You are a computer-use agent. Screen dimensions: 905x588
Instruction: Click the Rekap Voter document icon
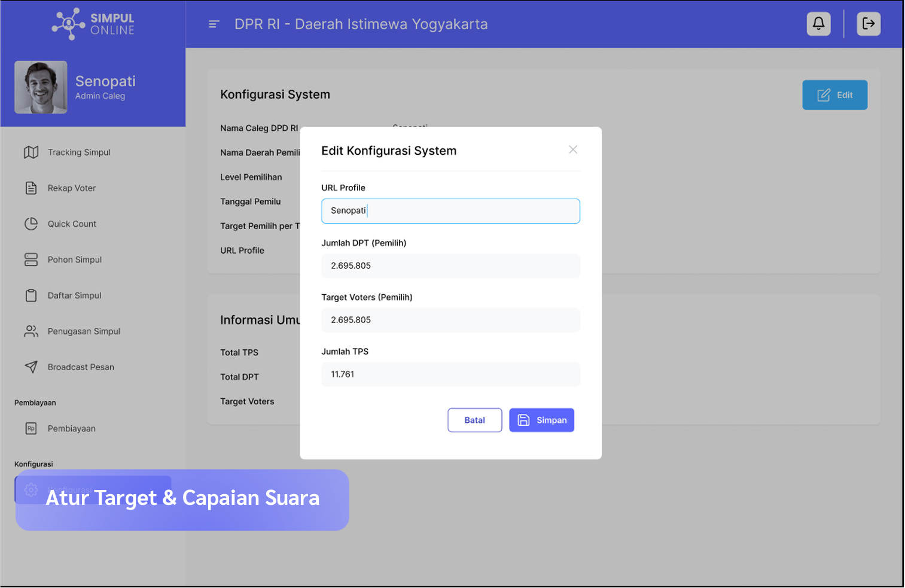point(31,188)
